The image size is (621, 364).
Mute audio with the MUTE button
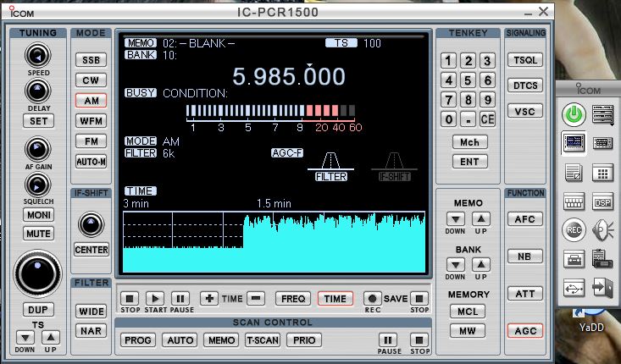[x=38, y=234]
